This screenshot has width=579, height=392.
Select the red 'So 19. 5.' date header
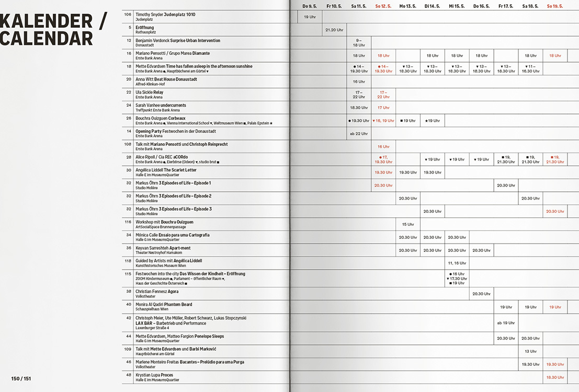(x=554, y=6)
